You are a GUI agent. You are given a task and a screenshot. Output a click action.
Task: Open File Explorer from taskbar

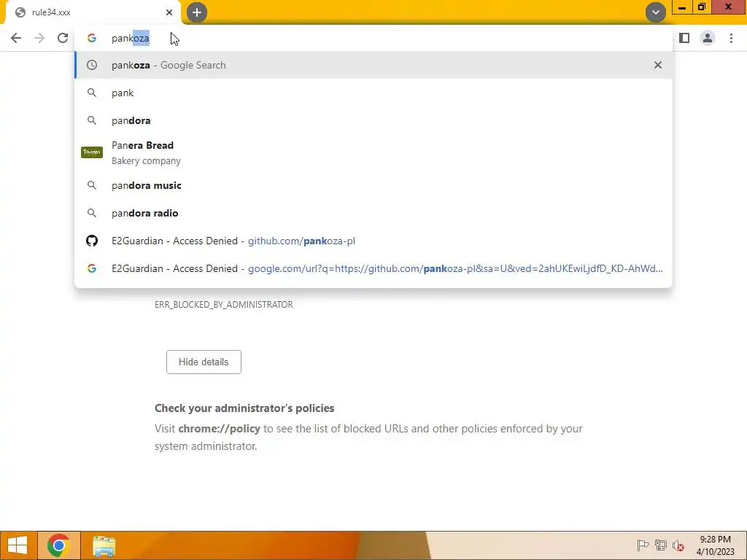click(104, 546)
